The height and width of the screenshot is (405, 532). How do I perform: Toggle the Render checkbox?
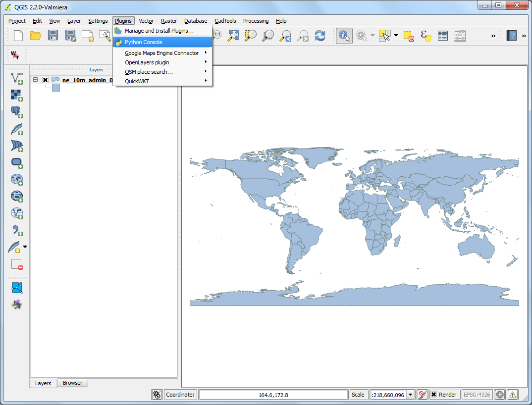click(433, 395)
